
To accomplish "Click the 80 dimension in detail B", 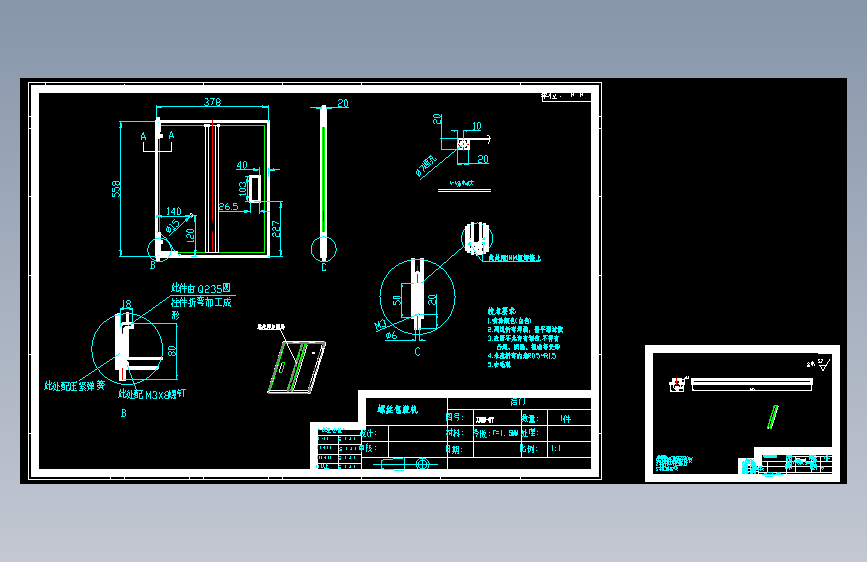I will (172, 351).
